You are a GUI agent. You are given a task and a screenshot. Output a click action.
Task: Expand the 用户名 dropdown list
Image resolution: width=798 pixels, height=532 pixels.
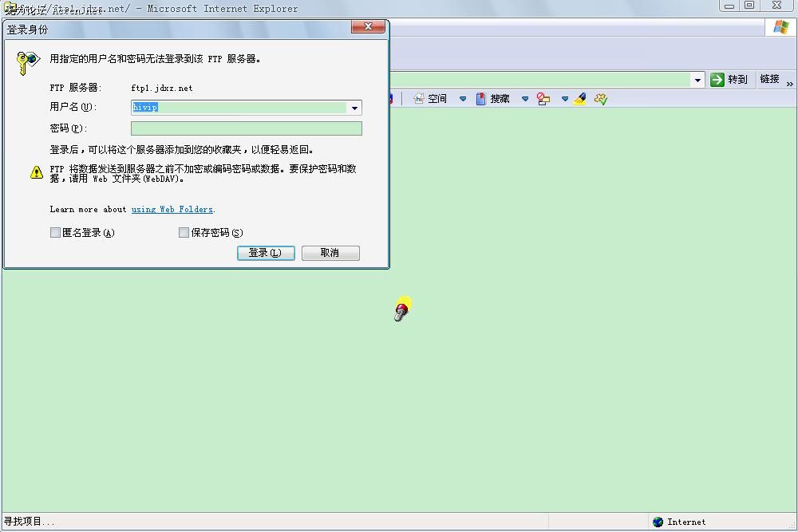[x=354, y=108]
